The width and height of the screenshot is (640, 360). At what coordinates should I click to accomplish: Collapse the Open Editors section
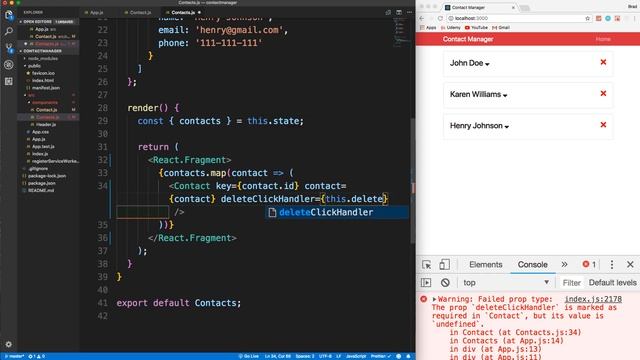tap(47, 22)
